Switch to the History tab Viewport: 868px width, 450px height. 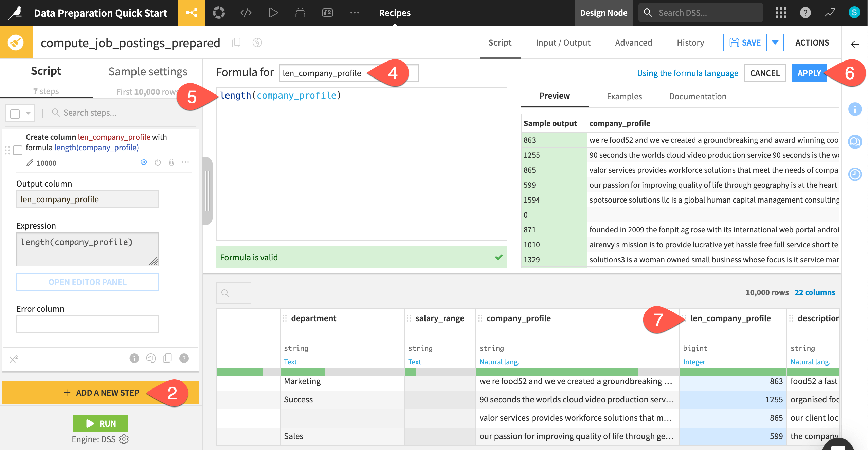pyautogui.click(x=690, y=43)
